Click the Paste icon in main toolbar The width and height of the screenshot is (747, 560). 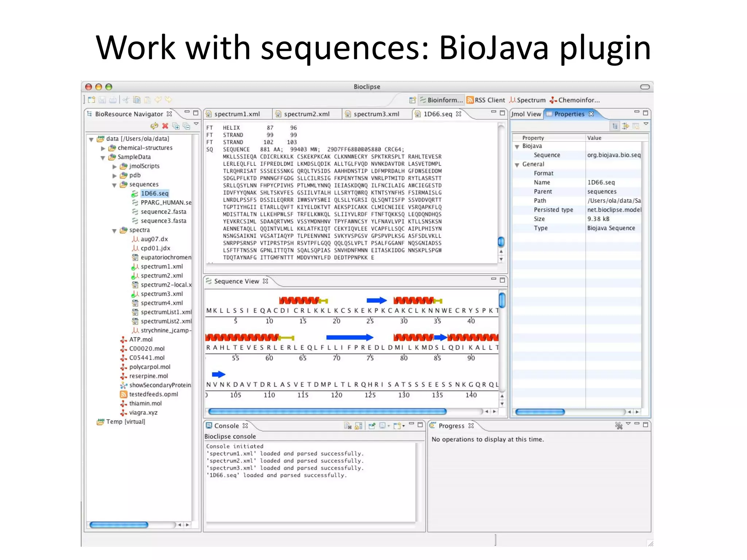[x=147, y=100]
